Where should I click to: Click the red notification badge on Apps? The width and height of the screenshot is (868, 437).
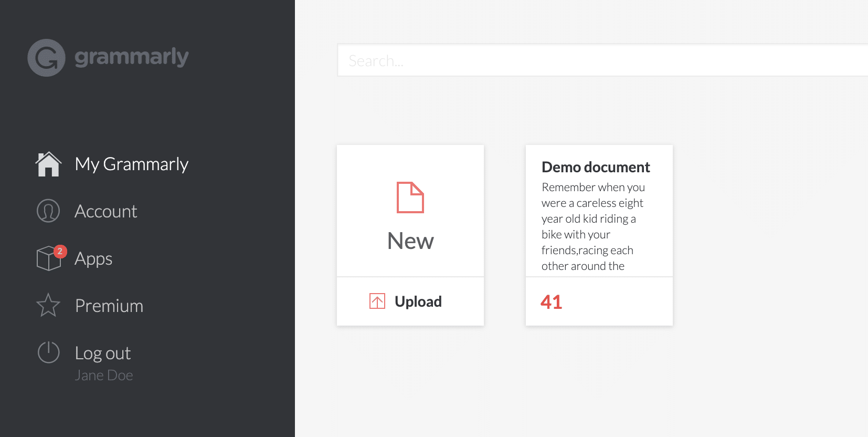(60, 251)
